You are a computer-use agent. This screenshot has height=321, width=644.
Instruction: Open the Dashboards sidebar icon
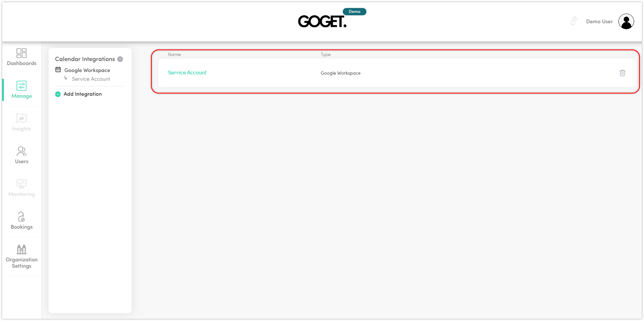click(22, 53)
